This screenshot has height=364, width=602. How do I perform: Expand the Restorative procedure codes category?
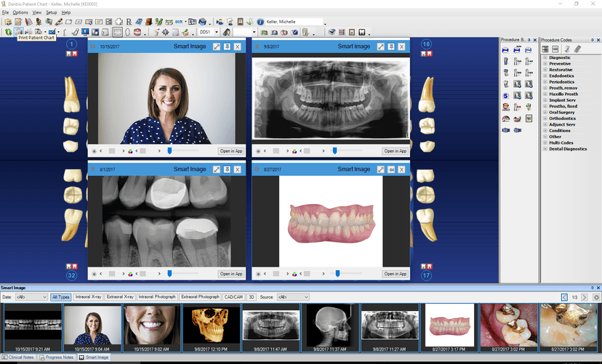[x=545, y=70]
